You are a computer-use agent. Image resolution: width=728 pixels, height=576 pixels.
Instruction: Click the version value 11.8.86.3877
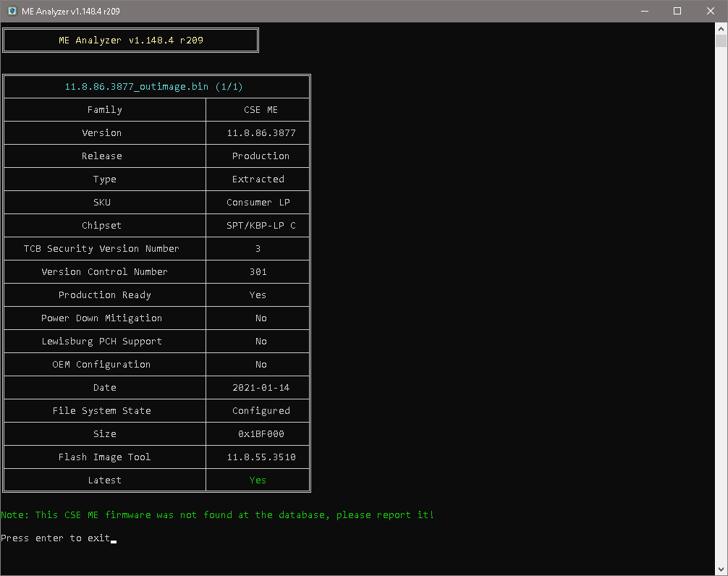(x=261, y=133)
